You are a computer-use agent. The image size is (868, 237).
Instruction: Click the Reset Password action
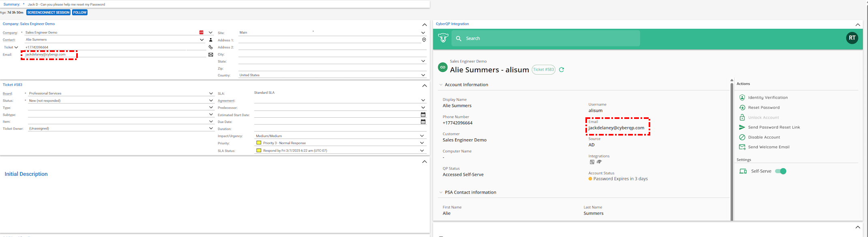tap(764, 108)
